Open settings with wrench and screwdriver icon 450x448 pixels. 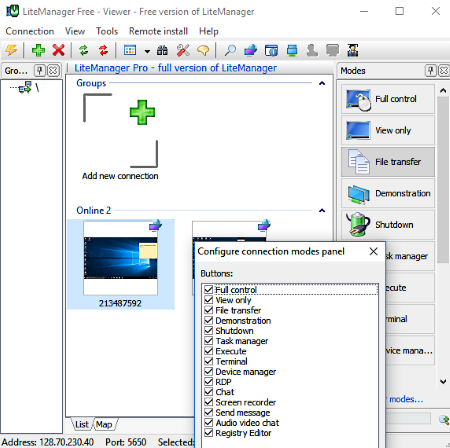(x=183, y=51)
